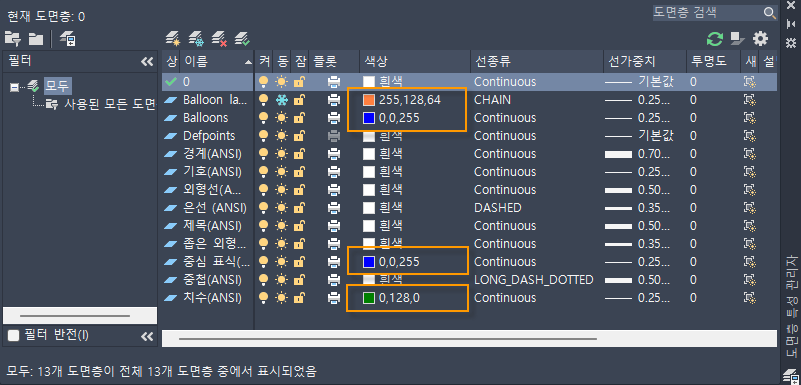Click the green Refresh icon
The height and width of the screenshot is (385, 801).
715,39
